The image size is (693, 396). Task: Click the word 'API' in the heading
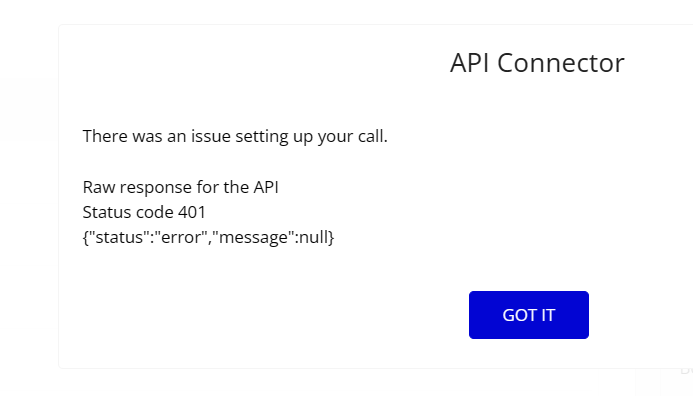point(469,63)
